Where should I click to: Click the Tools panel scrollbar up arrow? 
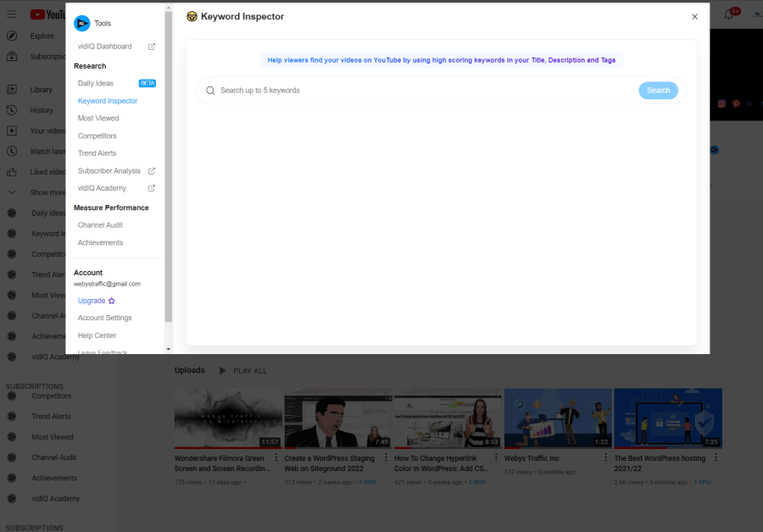click(x=169, y=8)
